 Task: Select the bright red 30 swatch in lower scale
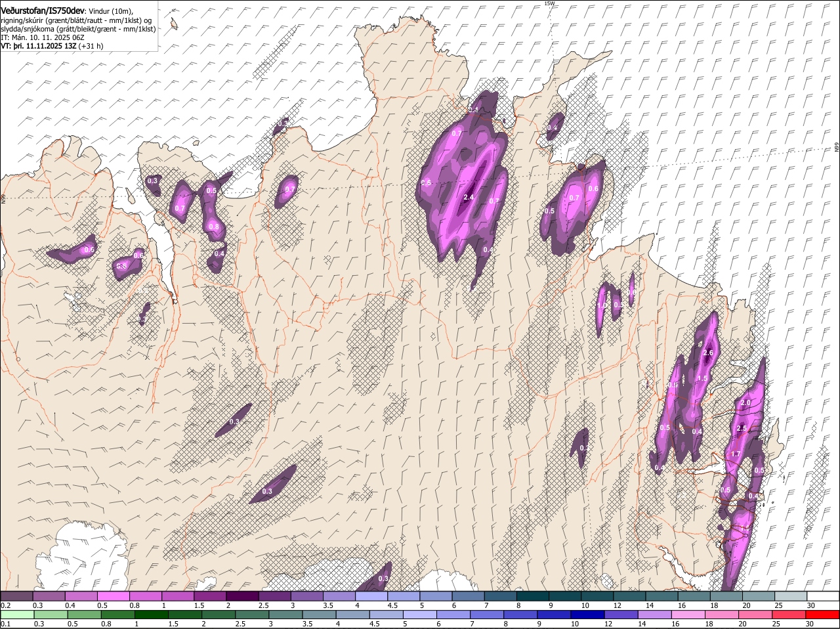(822, 615)
